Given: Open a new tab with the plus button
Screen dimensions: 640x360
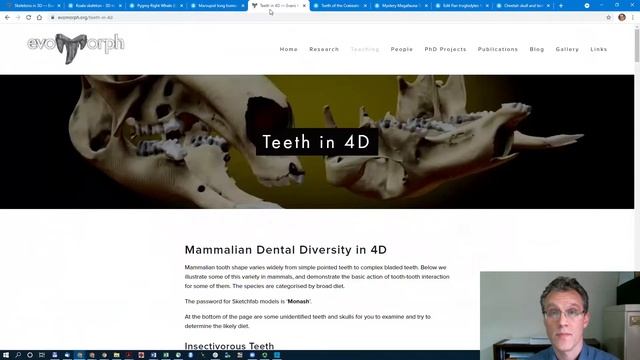Looking at the screenshot, I should 561,6.
